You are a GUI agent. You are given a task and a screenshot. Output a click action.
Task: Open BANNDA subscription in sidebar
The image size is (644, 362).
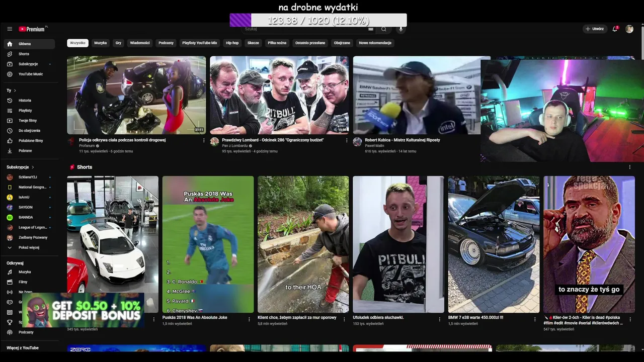[29, 217]
